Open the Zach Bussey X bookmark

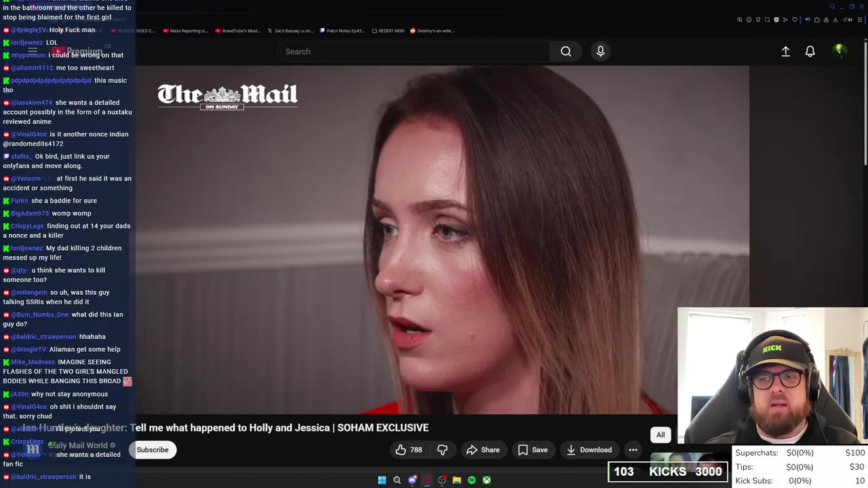pyautogui.click(x=290, y=30)
